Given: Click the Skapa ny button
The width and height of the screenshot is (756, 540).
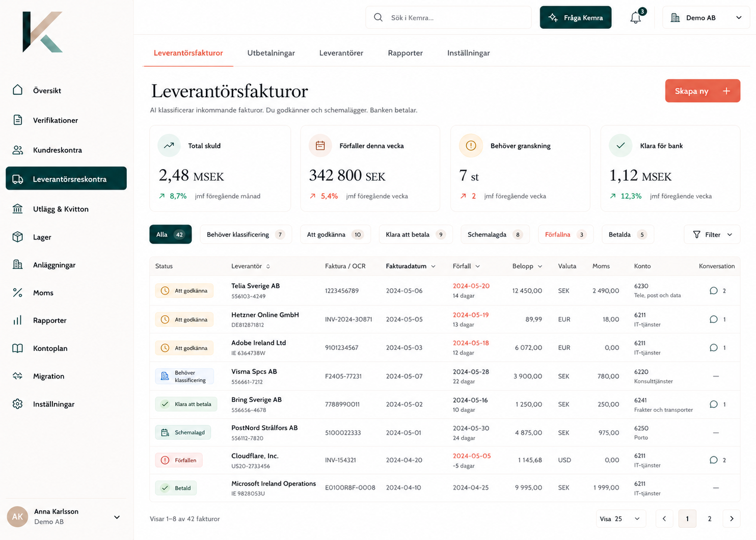Looking at the screenshot, I should click(703, 91).
